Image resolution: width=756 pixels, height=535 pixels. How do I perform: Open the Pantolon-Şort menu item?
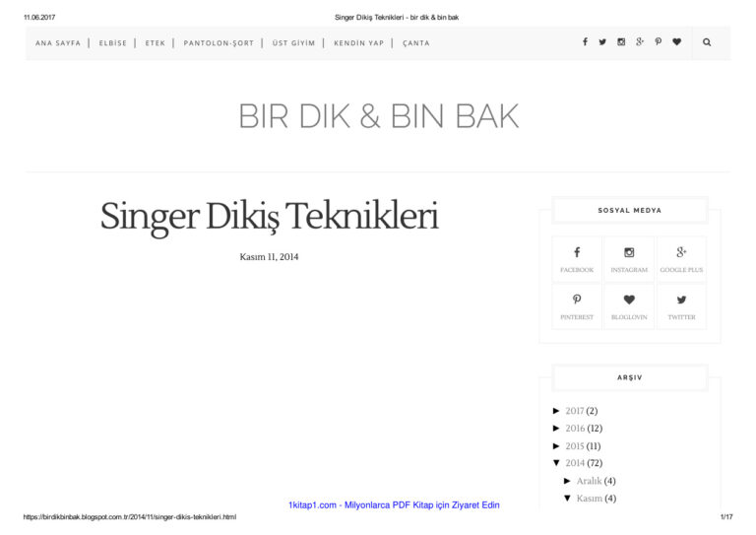[219, 43]
